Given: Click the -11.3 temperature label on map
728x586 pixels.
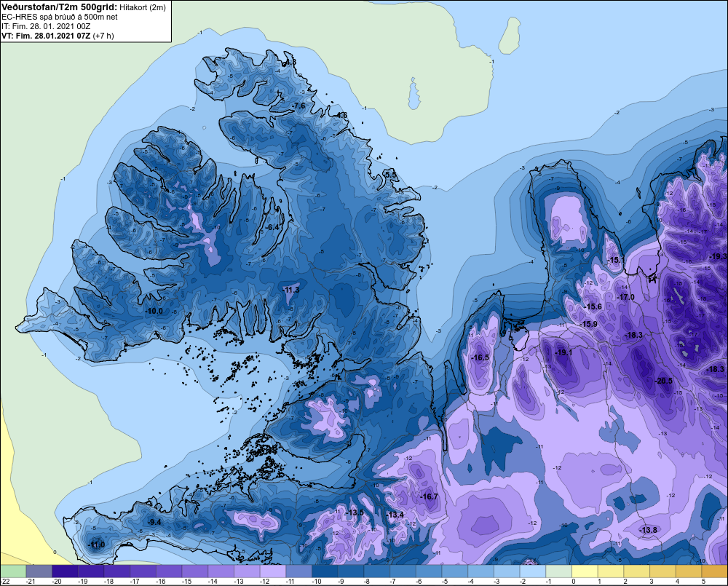Looking at the screenshot, I should [x=291, y=290].
